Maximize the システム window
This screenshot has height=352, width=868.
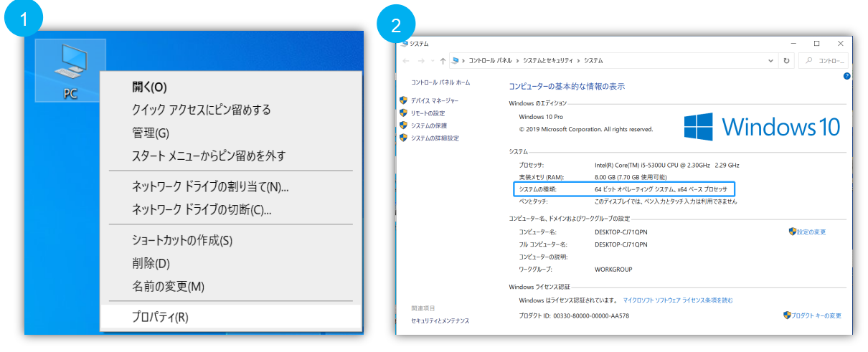pyautogui.click(x=817, y=44)
